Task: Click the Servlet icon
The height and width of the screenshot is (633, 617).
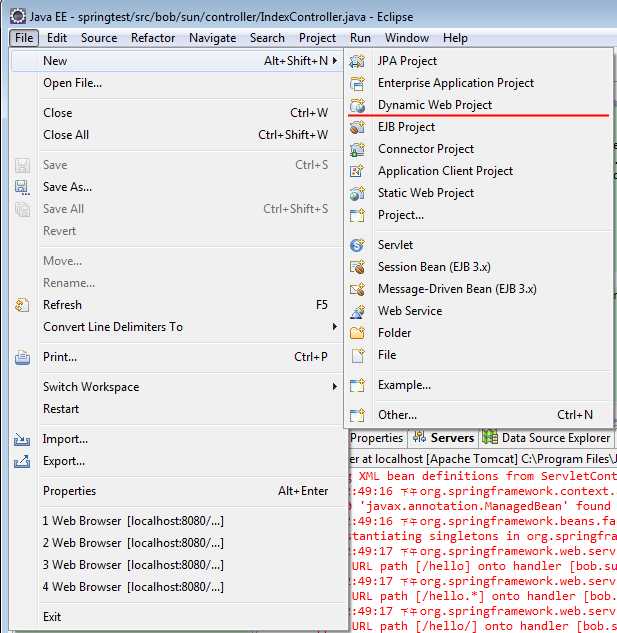Action: coord(357,245)
